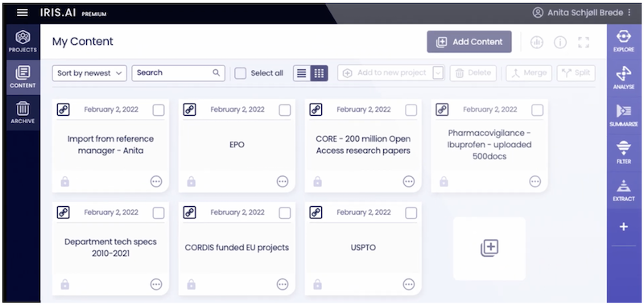Image resolution: width=644 pixels, height=305 pixels.
Task: Check the Select all checkbox
Action: tap(240, 73)
